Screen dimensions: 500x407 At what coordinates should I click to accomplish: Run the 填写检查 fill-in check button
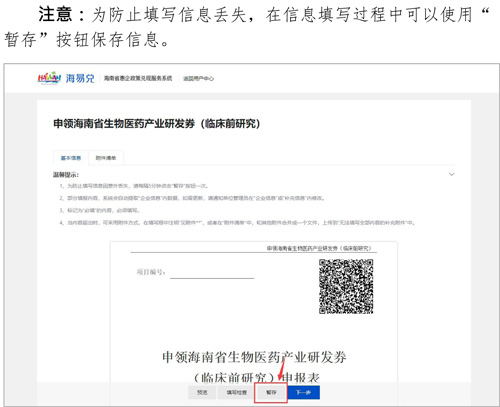point(237,392)
